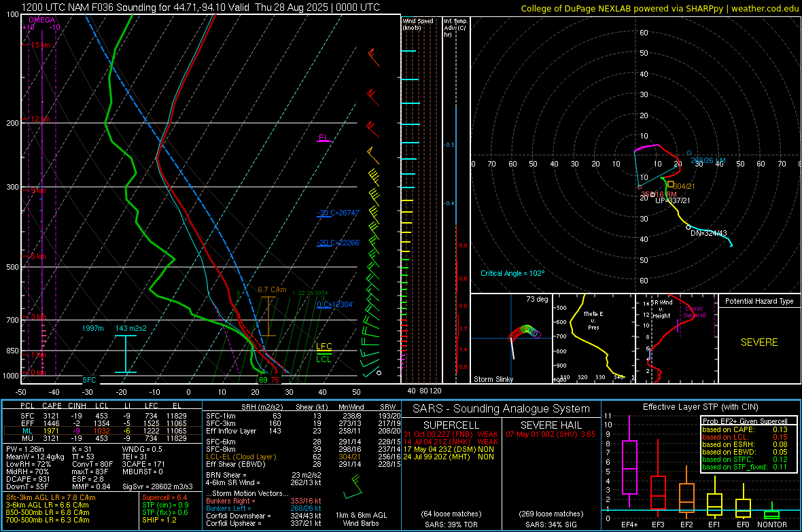
Task: Click the "73 deg" storm slinky value
Action: [537, 299]
